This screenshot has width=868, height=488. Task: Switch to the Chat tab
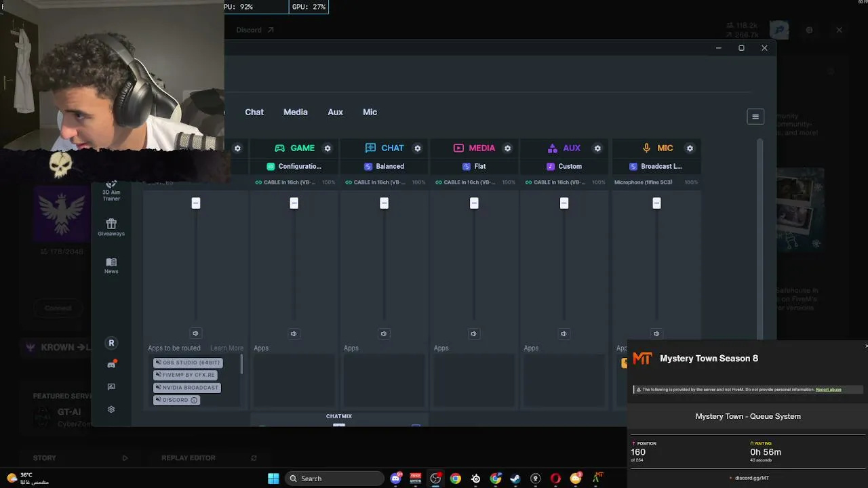(x=254, y=112)
